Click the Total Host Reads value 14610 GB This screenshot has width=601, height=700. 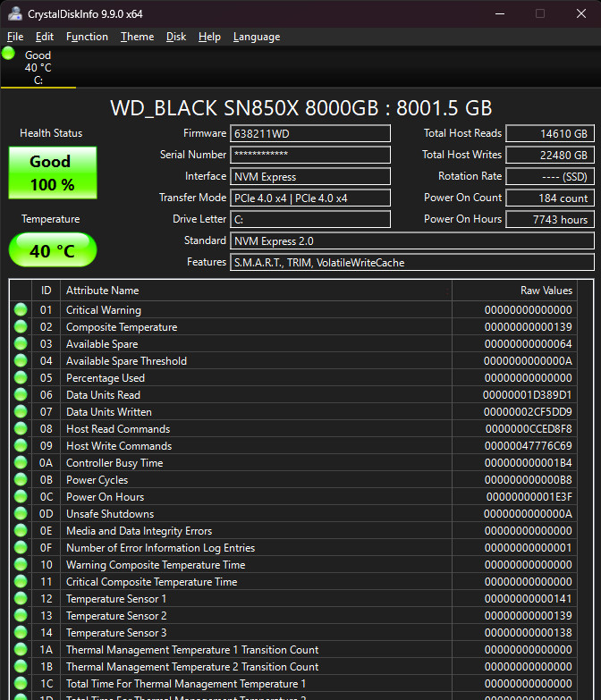pyautogui.click(x=550, y=133)
